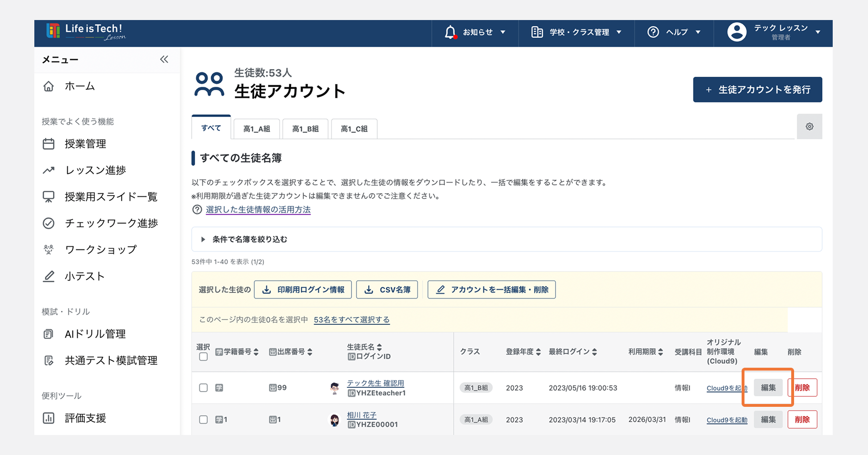Switch to the 高1_A組 tab

click(x=256, y=128)
